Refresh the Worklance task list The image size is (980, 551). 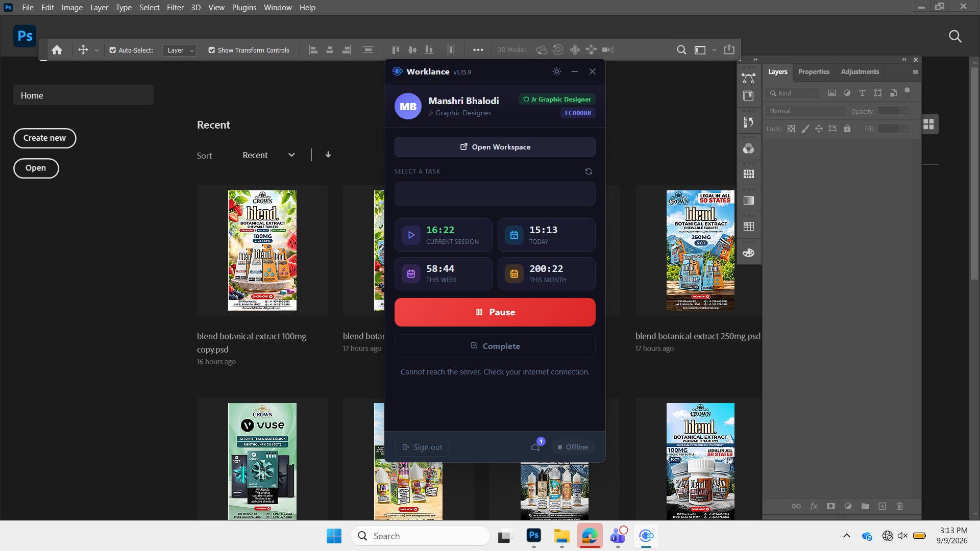point(589,172)
